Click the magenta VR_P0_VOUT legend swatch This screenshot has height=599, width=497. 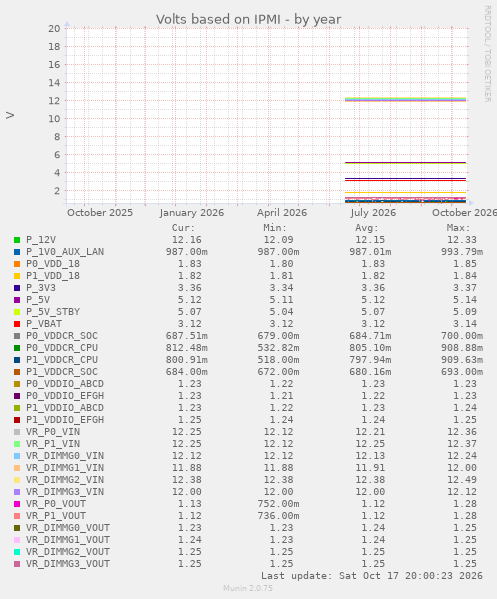[x=17, y=504]
